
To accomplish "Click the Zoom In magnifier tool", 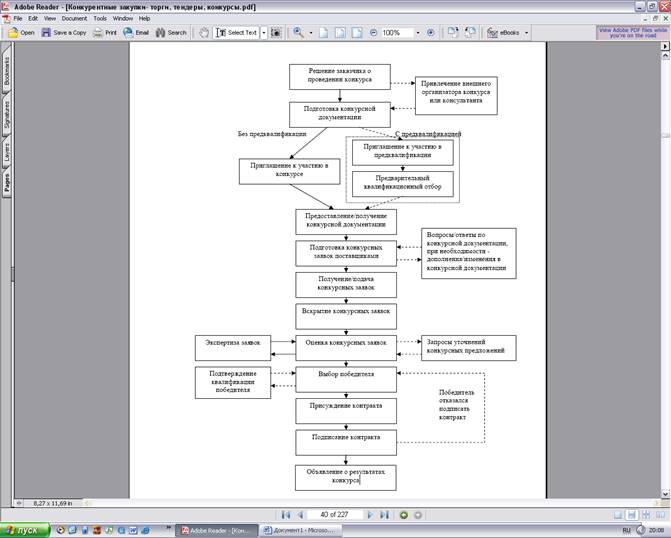I will 298,32.
